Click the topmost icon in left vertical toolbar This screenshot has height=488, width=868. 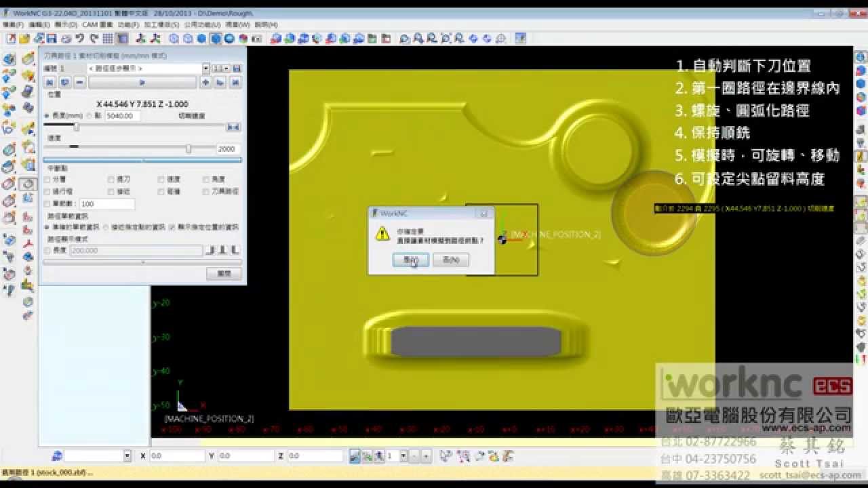click(9, 60)
